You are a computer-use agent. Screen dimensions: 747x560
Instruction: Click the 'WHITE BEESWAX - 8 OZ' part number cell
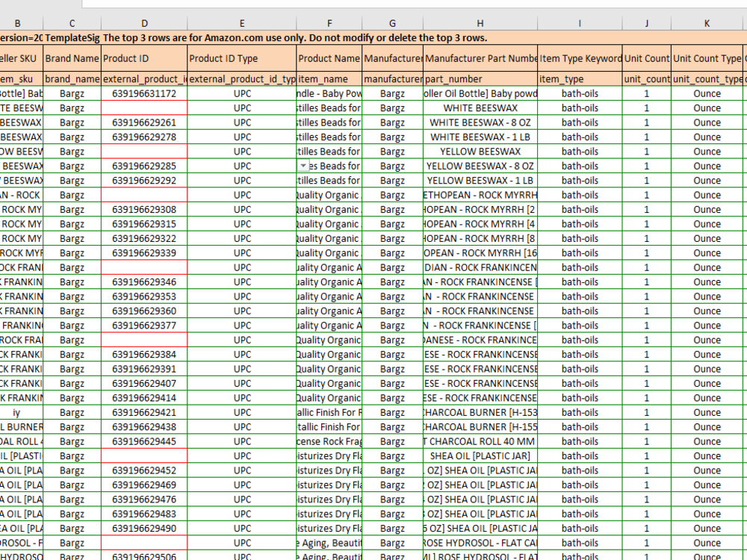pos(480,122)
